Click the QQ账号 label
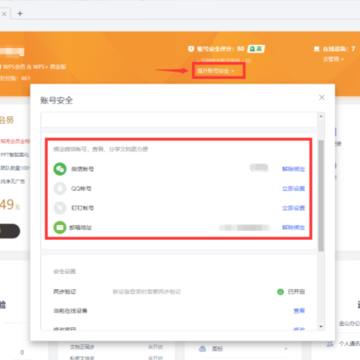 [81, 189]
